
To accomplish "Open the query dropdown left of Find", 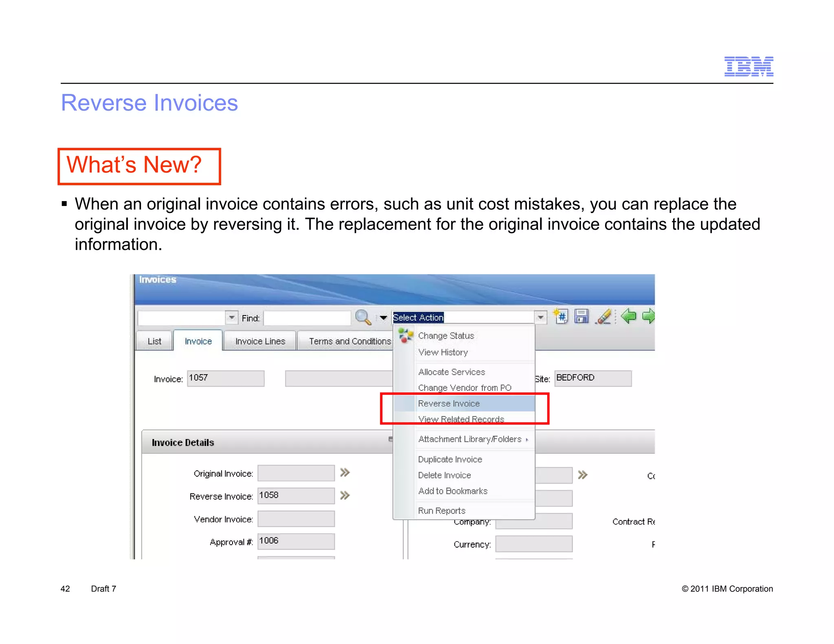I will (x=232, y=317).
